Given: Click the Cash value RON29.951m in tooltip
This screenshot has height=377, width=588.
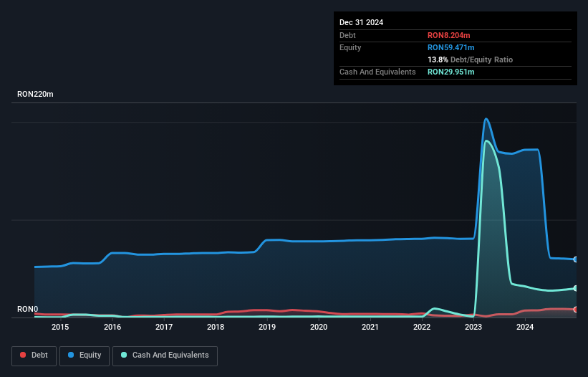Looking at the screenshot, I should pyautogui.click(x=450, y=72).
